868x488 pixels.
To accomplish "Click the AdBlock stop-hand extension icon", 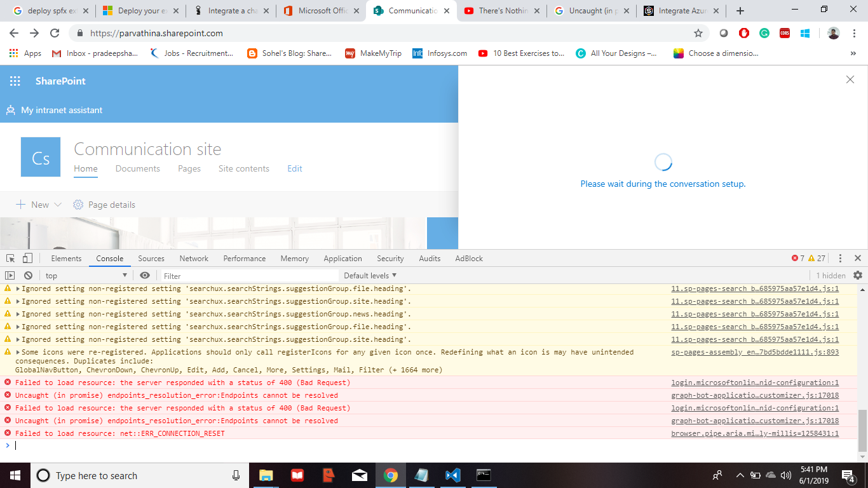I will point(743,33).
